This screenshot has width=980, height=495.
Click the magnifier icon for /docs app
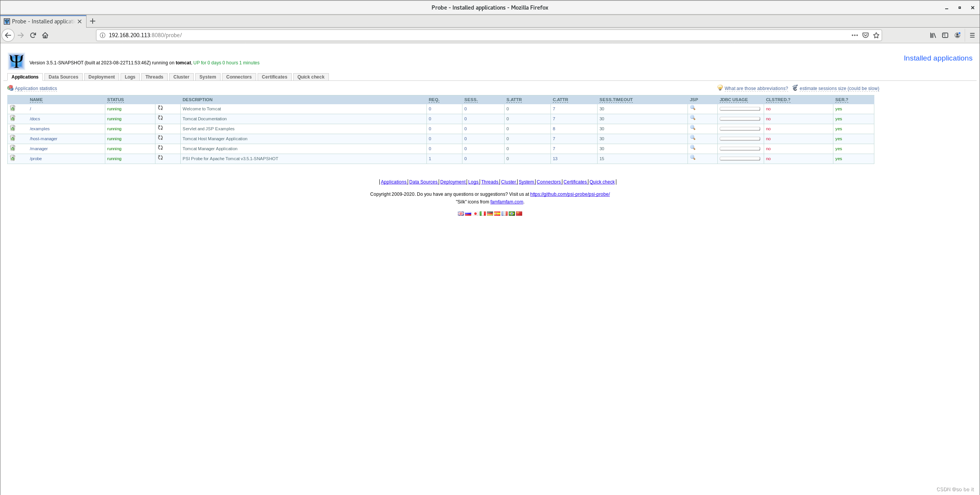[693, 118]
